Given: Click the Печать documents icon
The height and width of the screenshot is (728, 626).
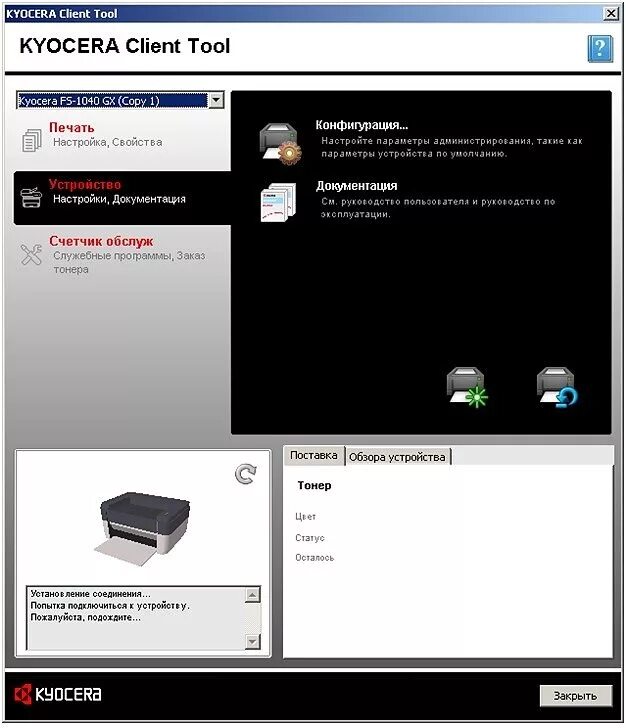Looking at the screenshot, I should (32, 140).
